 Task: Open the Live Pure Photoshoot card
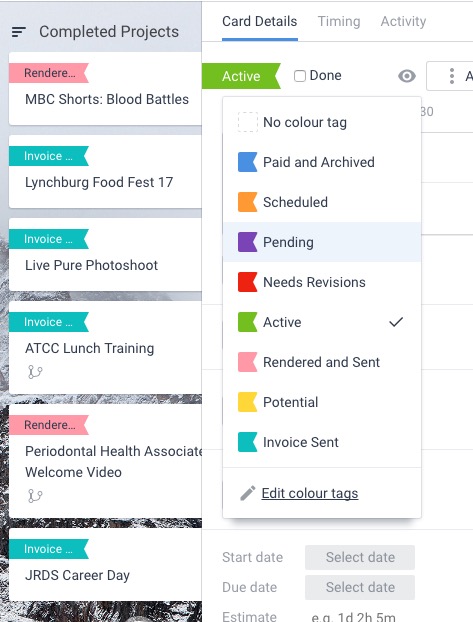pos(105,254)
